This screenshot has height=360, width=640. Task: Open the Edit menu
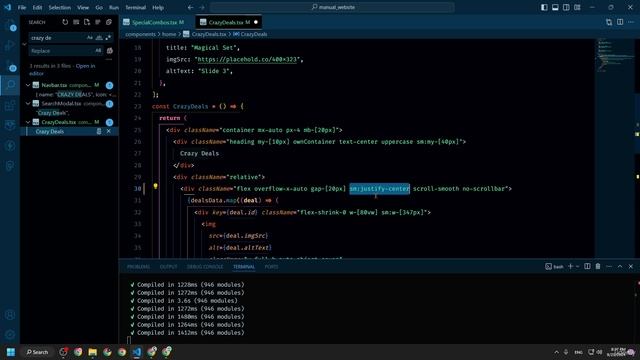click(x=37, y=7)
